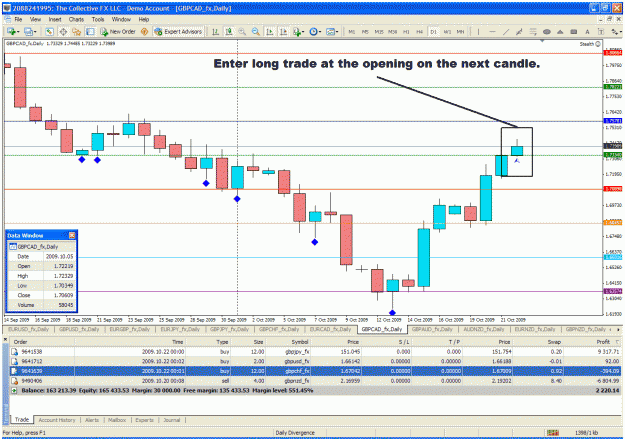Click the New Order button
This screenshot has height=439, width=625.
point(118,31)
